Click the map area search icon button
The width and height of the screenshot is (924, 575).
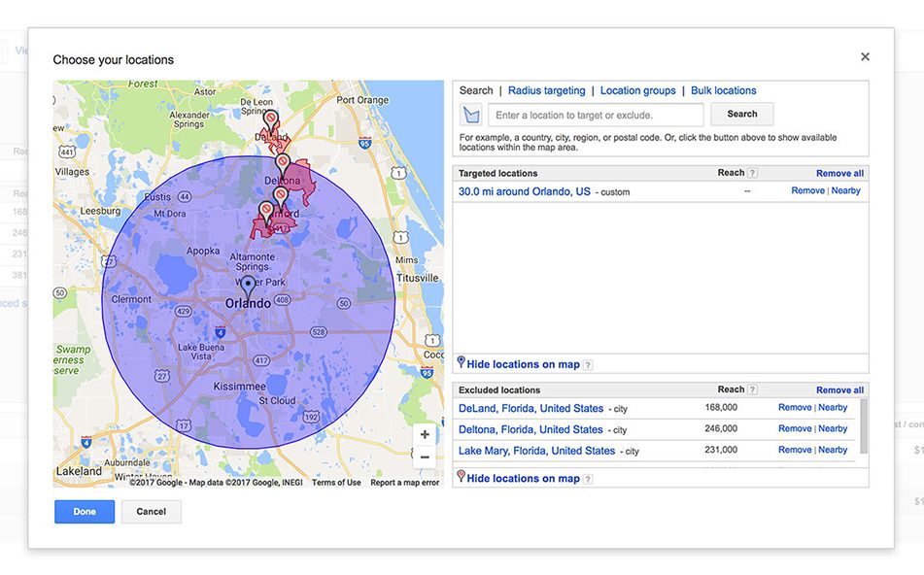click(x=471, y=116)
